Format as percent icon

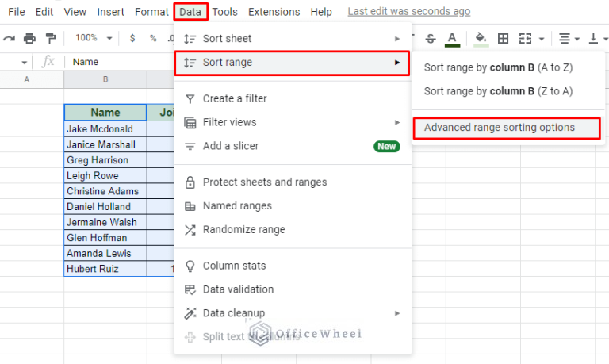click(x=153, y=38)
